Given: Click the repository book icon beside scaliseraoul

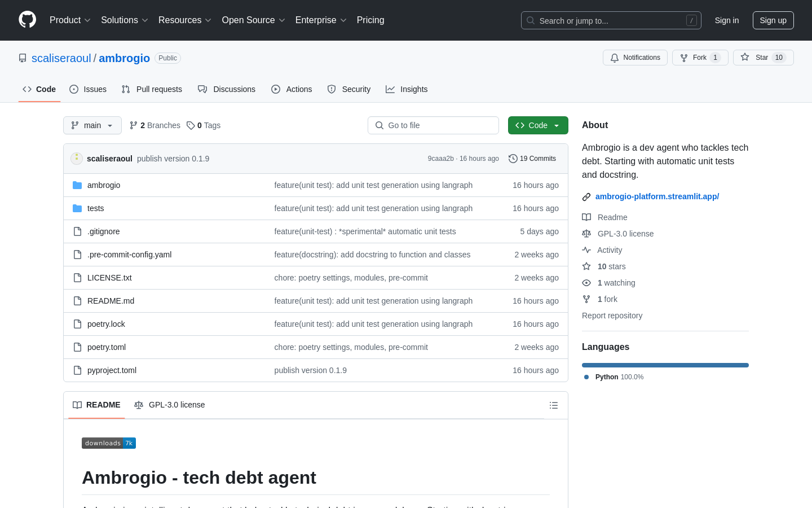Looking at the screenshot, I should [x=23, y=58].
